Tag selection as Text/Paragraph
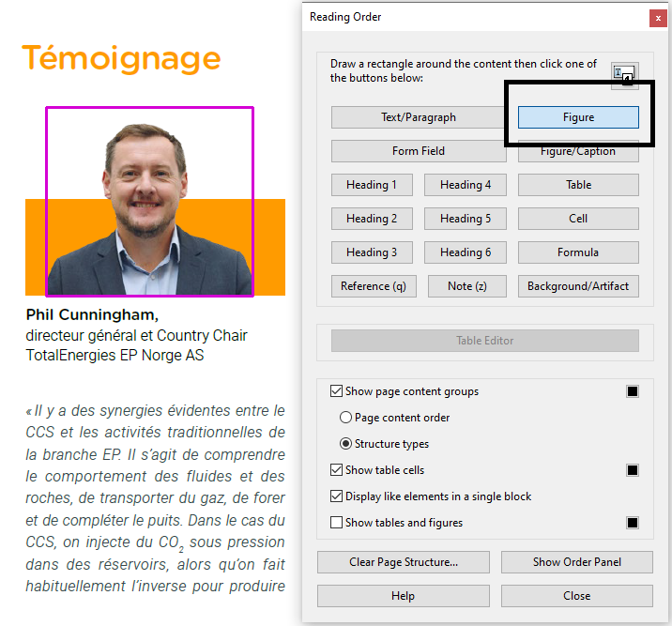This screenshot has width=672, height=626. 419,117
